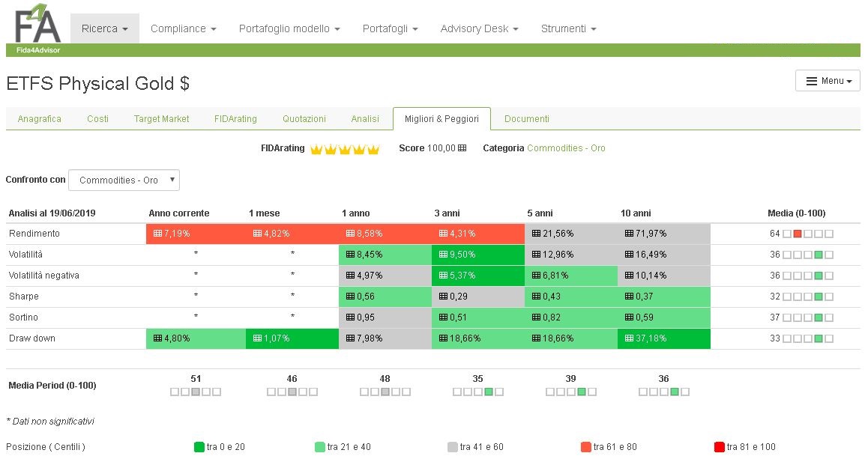This screenshot has height=459, width=868.
Task: Click the 'Analisi al 19/06/2019' header
Action: (x=52, y=213)
